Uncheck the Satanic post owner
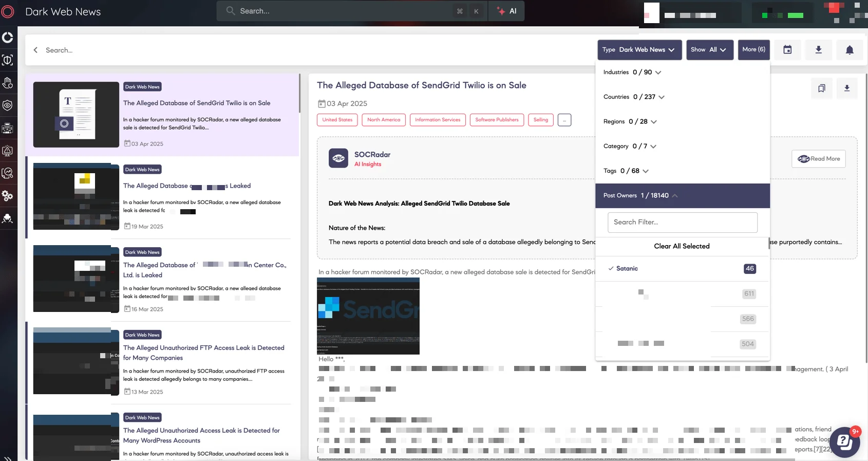868x461 pixels. click(x=682, y=269)
